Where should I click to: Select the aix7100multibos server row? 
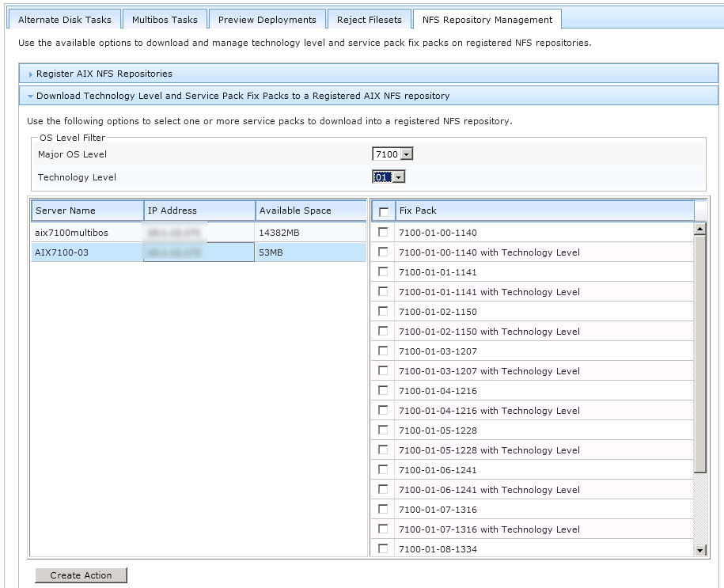coord(72,233)
